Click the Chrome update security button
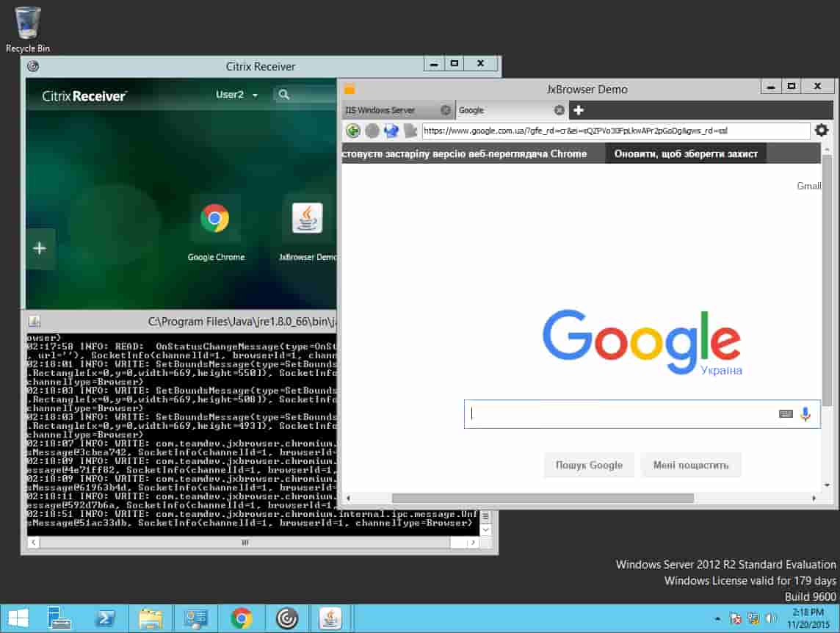The height and width of the screenshot is (633, 840). click(x=686, y=153)
